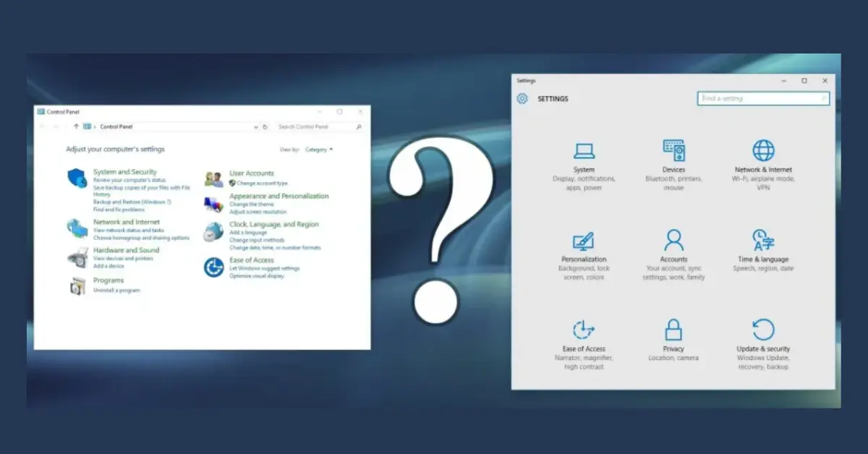Open Accounts settings tile

tap(673, 256)
